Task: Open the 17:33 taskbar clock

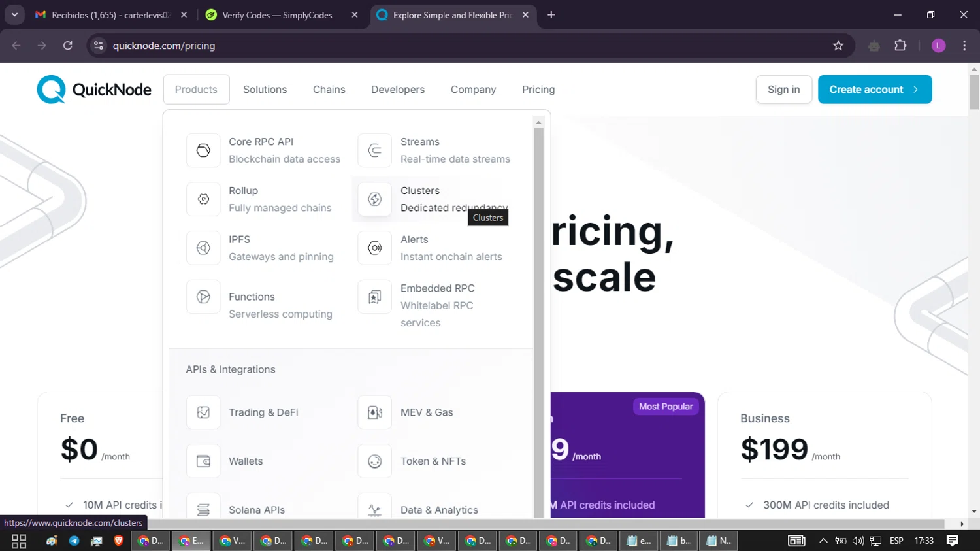Action: pyautogui.click(x=924, y=541)
